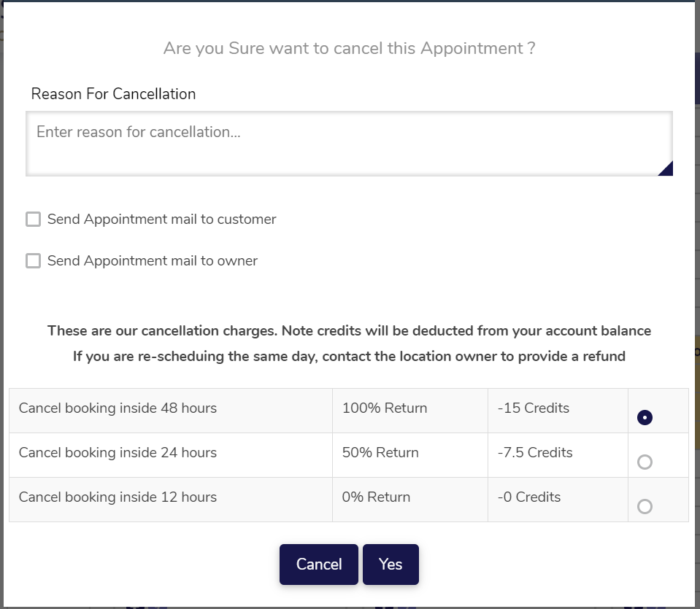Click the Cancel booking inside 24 hours cell
The image size is (700, 609).
pyautogui.click(x=171, y=455)
